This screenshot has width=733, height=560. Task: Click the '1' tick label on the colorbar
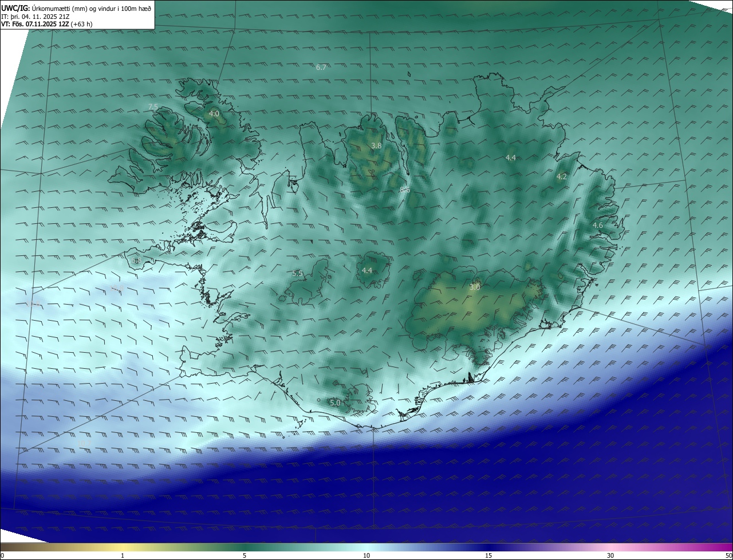pos(123,555)
